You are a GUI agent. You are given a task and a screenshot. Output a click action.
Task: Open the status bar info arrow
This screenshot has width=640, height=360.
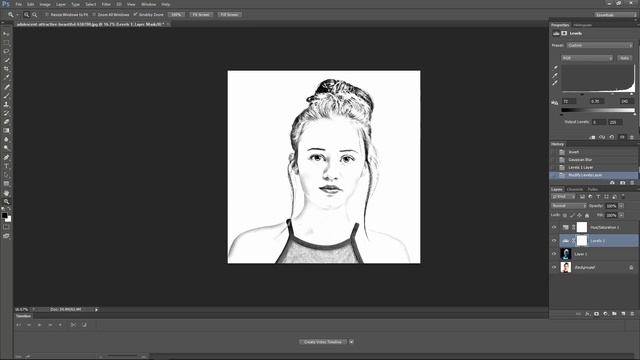tap(97, 309)
